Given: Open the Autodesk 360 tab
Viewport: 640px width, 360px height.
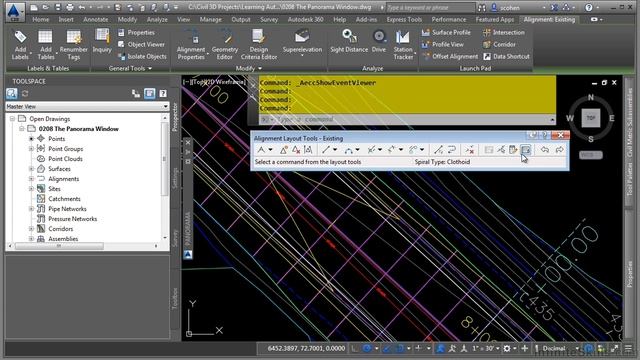Looking at the screenshot, I should 305,20.
